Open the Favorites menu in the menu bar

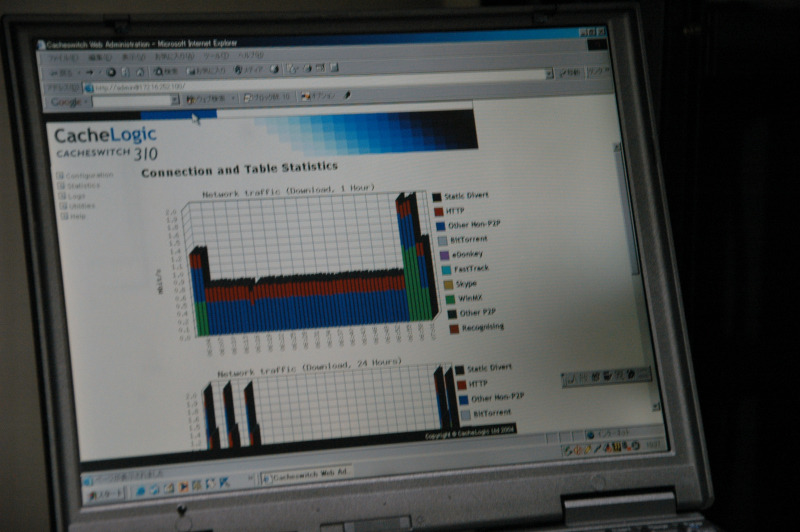coord(174,56)
